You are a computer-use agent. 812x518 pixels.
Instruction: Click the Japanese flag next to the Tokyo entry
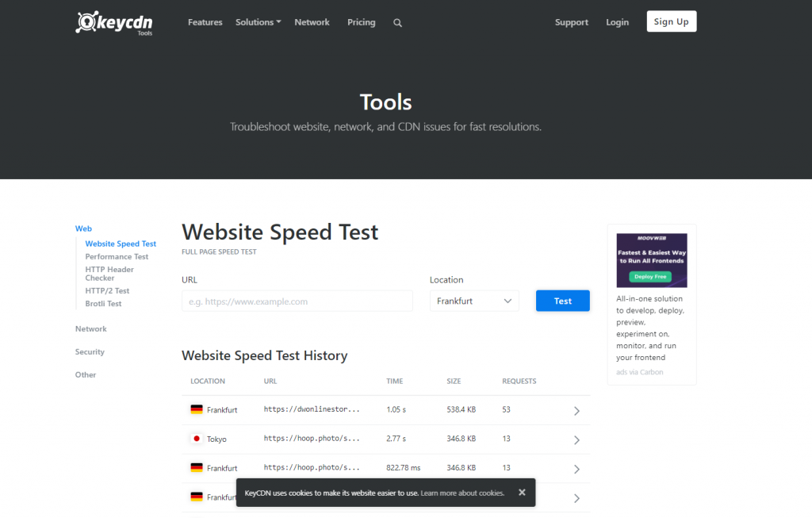[x=198, y=439]
